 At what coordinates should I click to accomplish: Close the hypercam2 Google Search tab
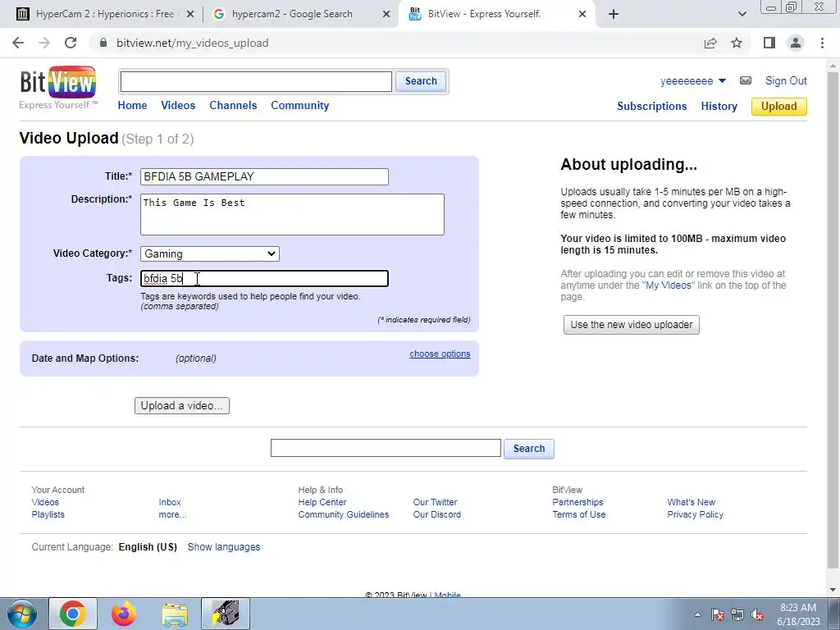pos(386,15)
